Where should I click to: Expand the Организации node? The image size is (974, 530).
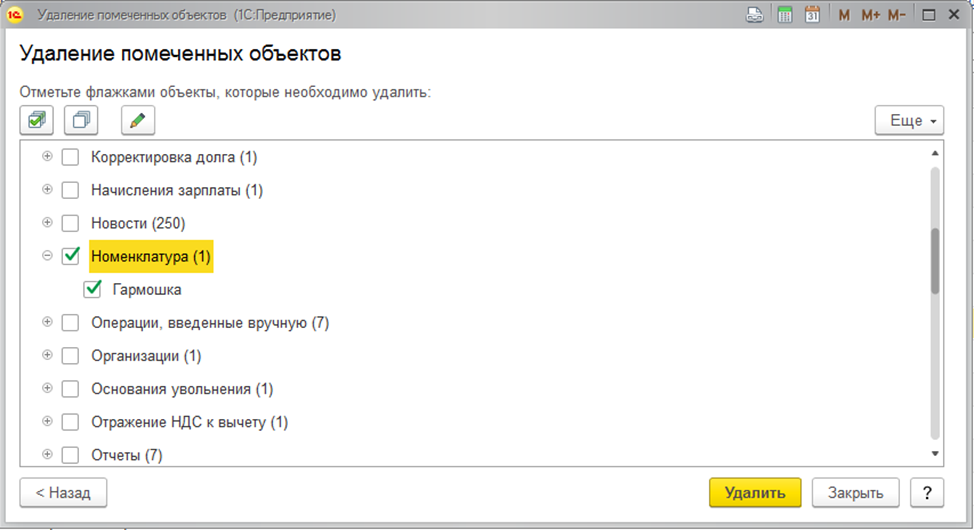tap(47, 355)
